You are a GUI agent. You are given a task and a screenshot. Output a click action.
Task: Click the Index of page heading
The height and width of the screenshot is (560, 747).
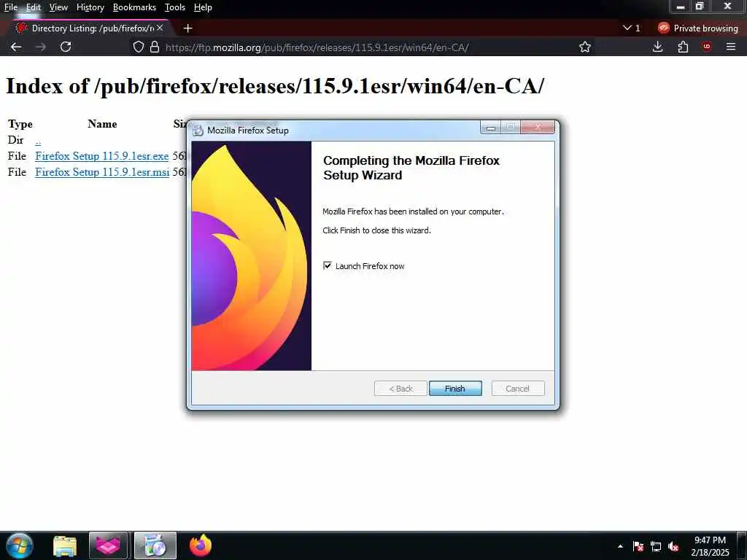point(275,86)
